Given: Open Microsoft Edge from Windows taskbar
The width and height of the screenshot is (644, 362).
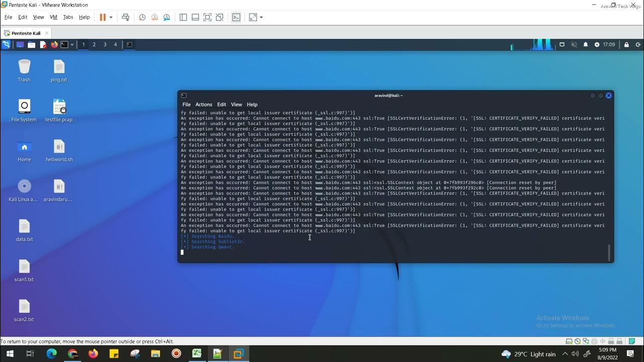Looking at the screenshot, I should click(51, 353).
